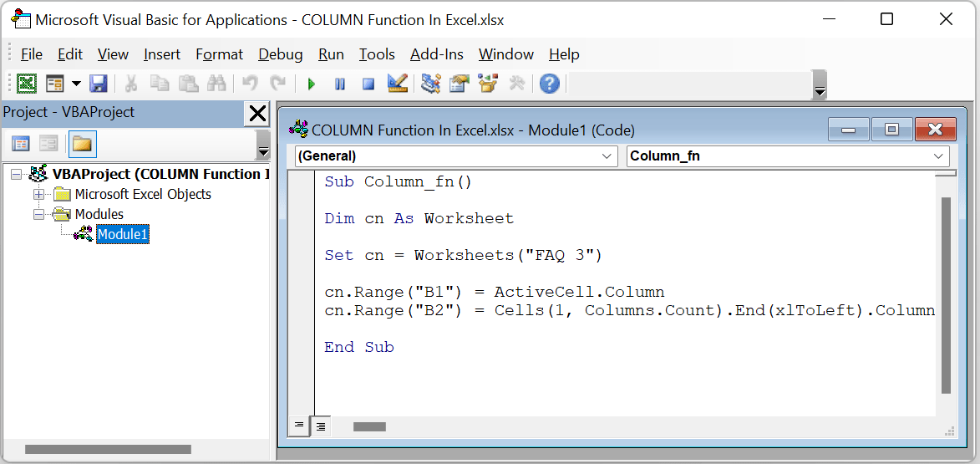Image resolution: width=980 pixels, height=464 pixels.
Task: Click the code split bar handle
Action: (946, 173)
